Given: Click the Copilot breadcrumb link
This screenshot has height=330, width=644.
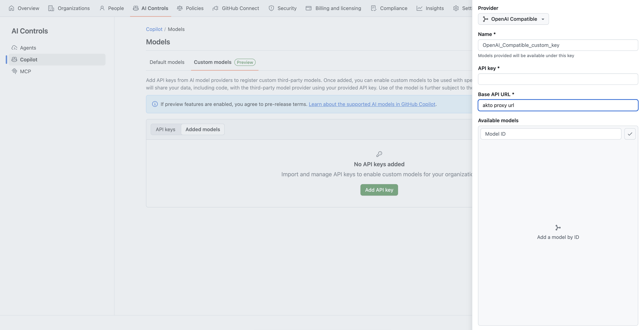Looking at the screenshot, I should coord(154,29).
